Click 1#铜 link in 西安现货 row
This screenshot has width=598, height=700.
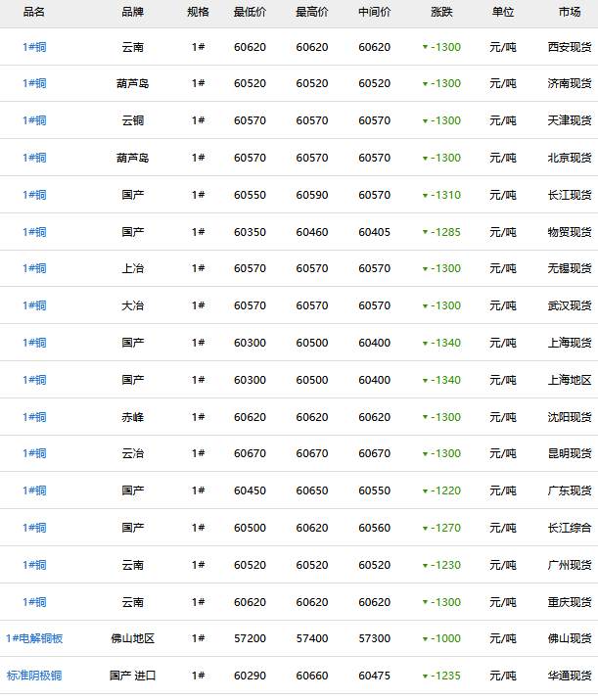click(34, 47)
